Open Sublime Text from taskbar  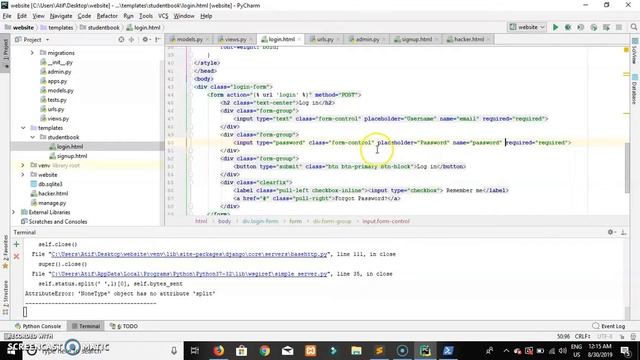click(x=379, y=350)
